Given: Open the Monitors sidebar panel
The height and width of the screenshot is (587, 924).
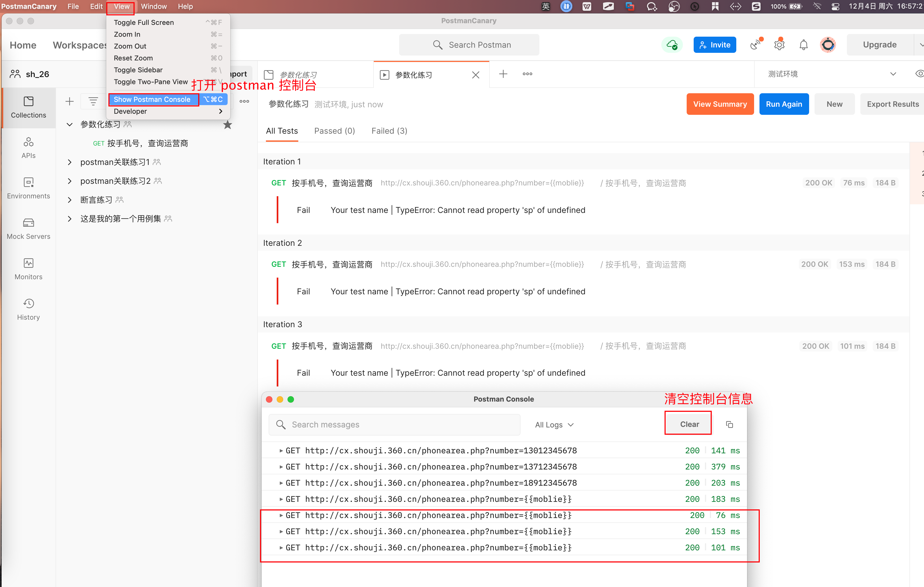Looking at the screenshot, I should pyautogui.click(x=28, y=269).
